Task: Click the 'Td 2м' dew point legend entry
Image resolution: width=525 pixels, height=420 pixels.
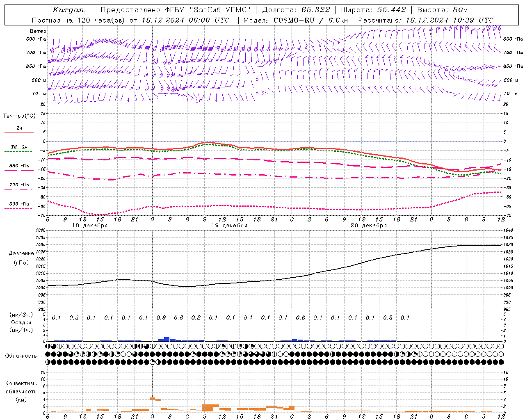Action: click(x=19, y=147)
